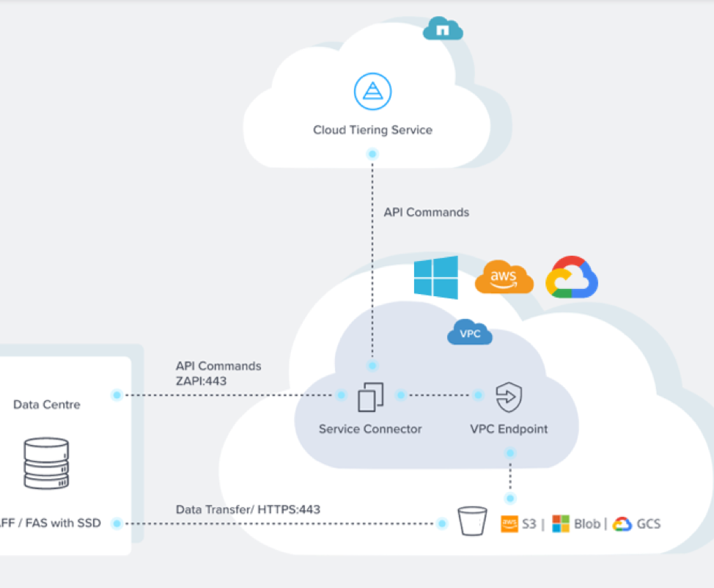Click the orange AWS cloud icon
The width and height of the screenshot is (714, 588).
tap(504, 279)
